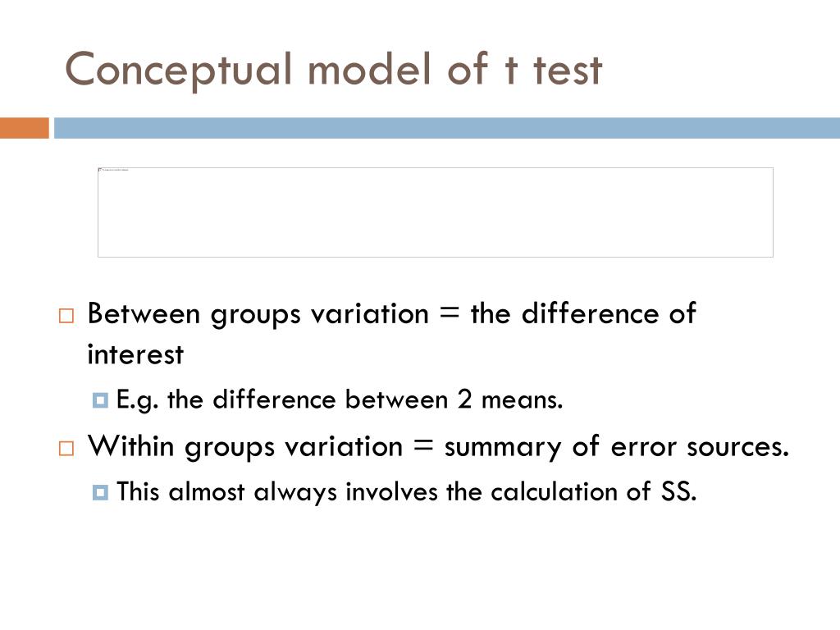The width and height of the screenshot is (840, 630).
Task: Click the word 'interest' on second line
Action: pyautogui.click(x=135, y=354)
